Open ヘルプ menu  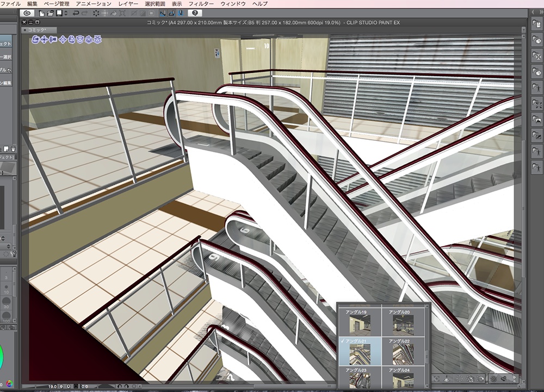[260, 4]
